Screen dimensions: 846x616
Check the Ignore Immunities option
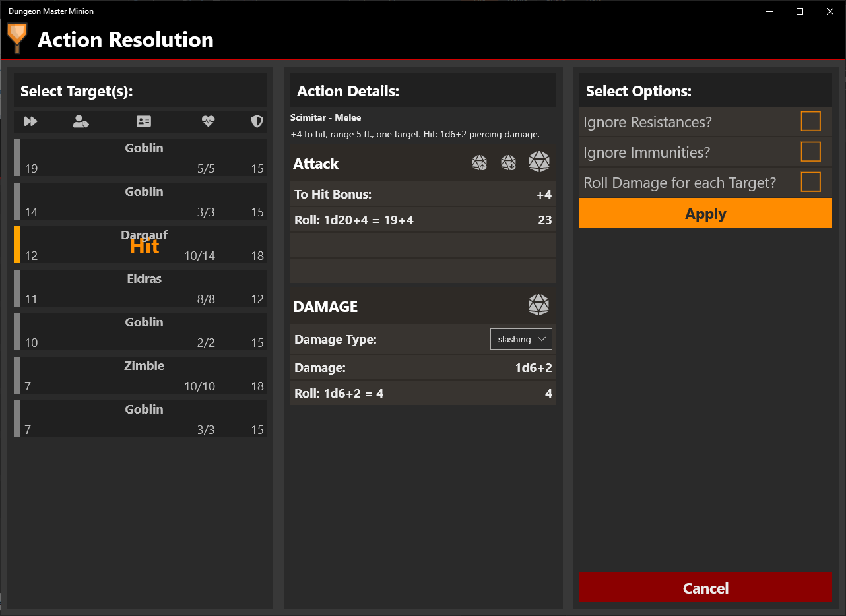click(x=810, y=152)
